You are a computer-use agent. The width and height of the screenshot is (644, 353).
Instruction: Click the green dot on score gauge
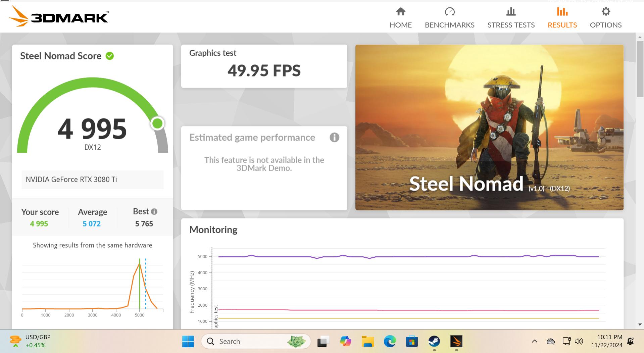point(157,123)
